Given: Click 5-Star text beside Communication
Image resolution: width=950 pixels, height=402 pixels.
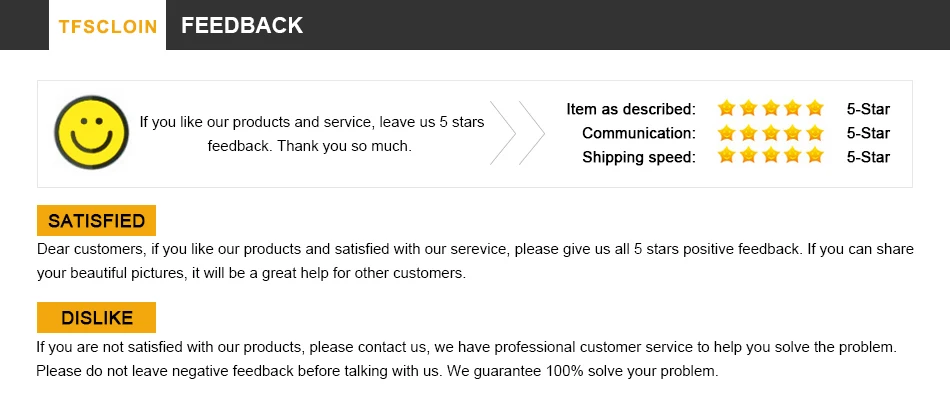Looking at the screenshot, I should pos(867,133).
